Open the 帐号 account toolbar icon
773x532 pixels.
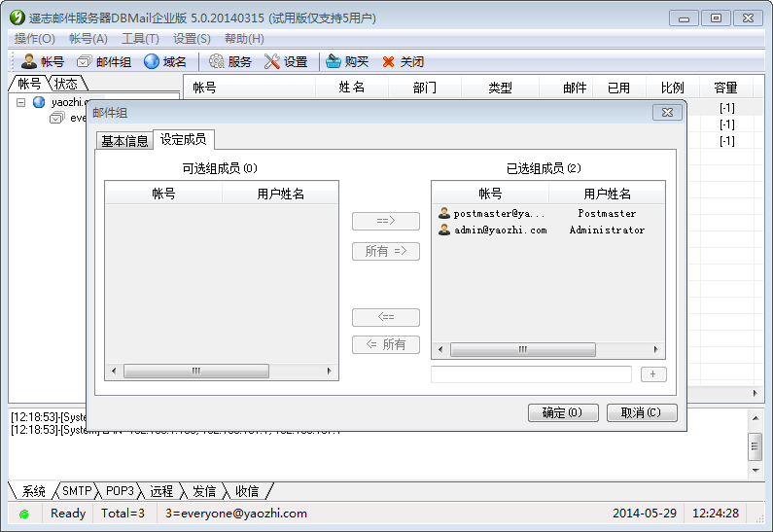pos(29,61)
